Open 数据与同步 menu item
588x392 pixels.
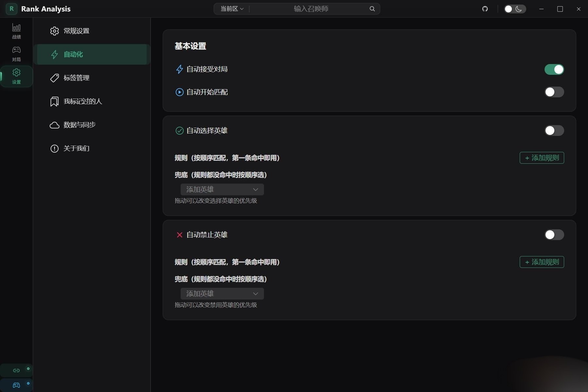[92, 125]
